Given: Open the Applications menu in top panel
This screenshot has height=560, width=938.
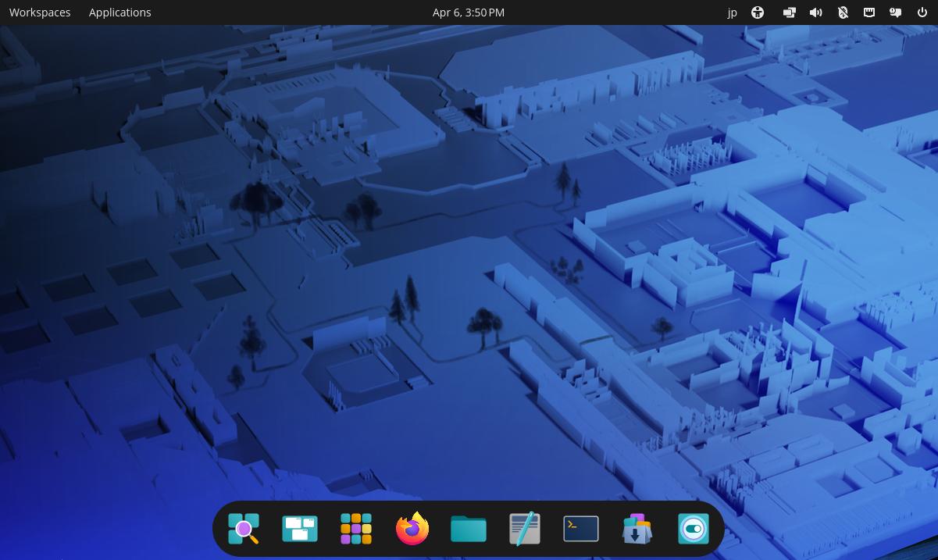Looking at the screenshot, I should [x=120, y=12].
